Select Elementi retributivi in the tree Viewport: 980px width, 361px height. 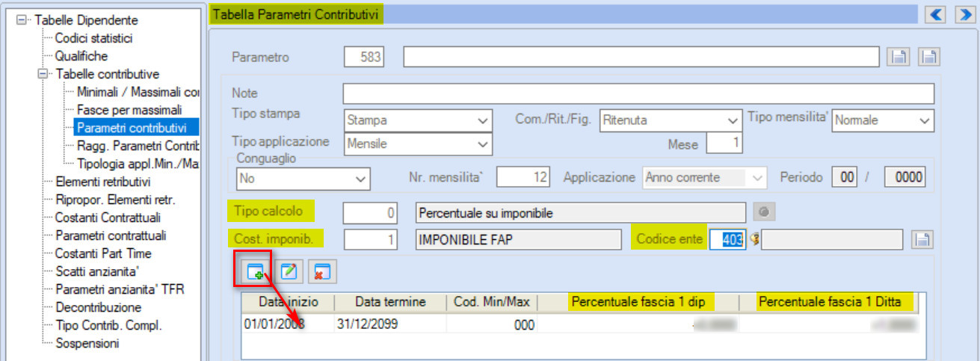[103, 182]
